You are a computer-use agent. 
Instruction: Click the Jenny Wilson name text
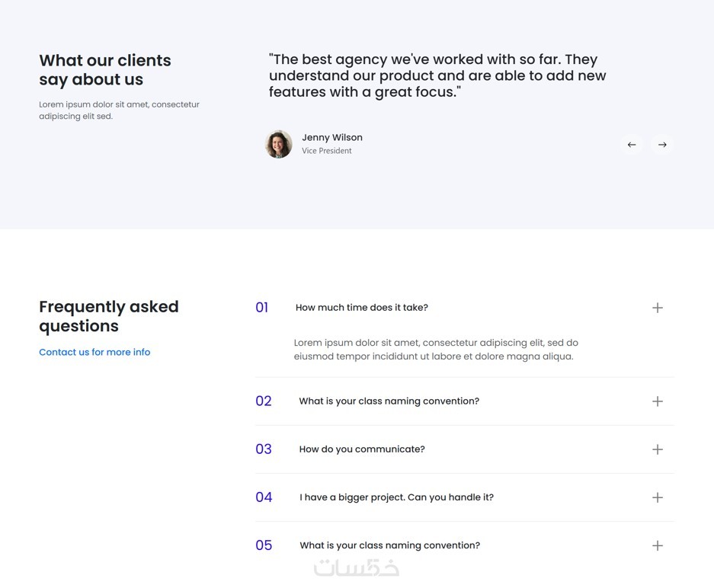pos(332,138)
